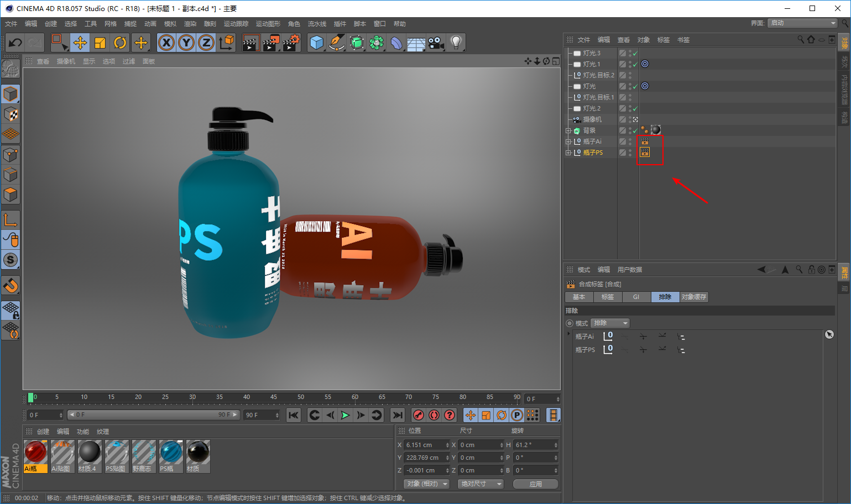
Task: Click the 模式 animation radio dot
Action: (570, 323)
